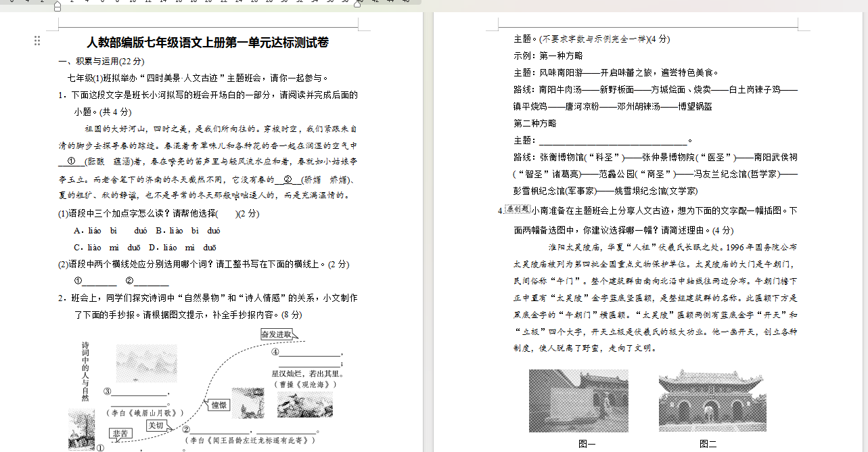Screen dimensions: 868x452
Task: Click the 悲苦 callout box
Action: click(120, 434)
